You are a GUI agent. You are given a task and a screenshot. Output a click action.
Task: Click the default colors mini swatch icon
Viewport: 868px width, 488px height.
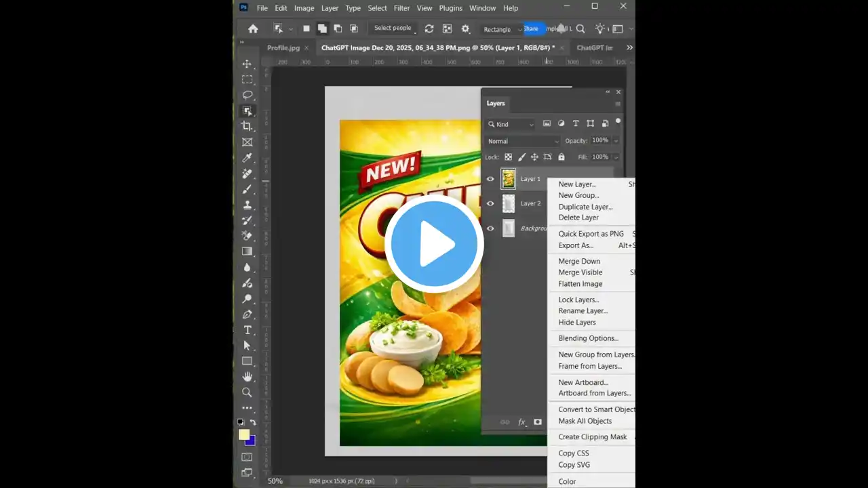click(x=241, y=422)
